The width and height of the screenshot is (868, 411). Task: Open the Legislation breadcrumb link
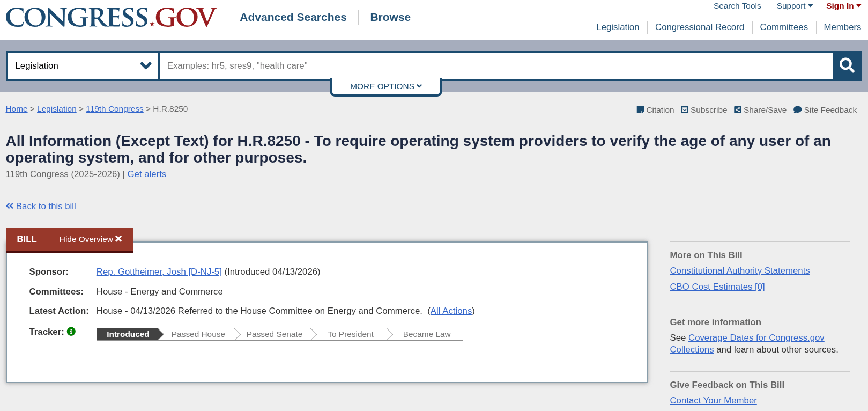[x=57, y=109]
